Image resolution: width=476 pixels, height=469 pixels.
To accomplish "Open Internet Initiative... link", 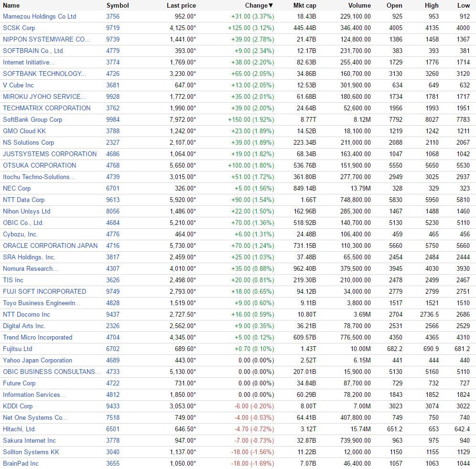I will 29,62.
